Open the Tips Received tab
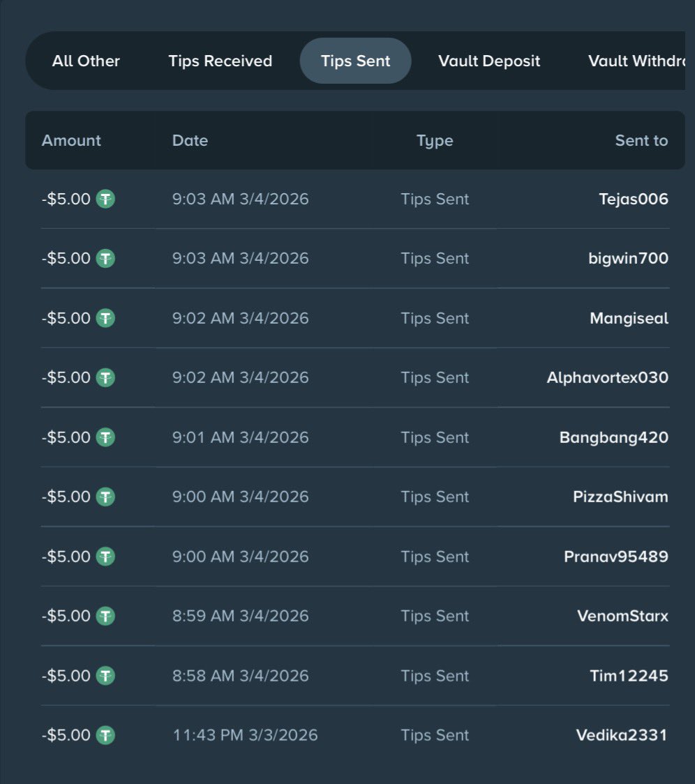This screenshot has height=784, width=695. pyautogui.click(x=221, y=61)
